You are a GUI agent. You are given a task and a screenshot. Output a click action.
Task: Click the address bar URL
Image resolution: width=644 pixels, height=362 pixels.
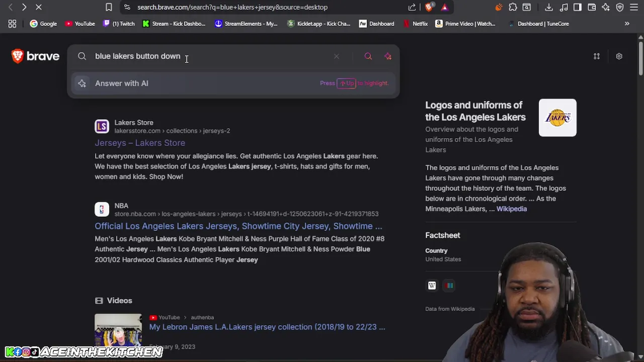point(232,7)
